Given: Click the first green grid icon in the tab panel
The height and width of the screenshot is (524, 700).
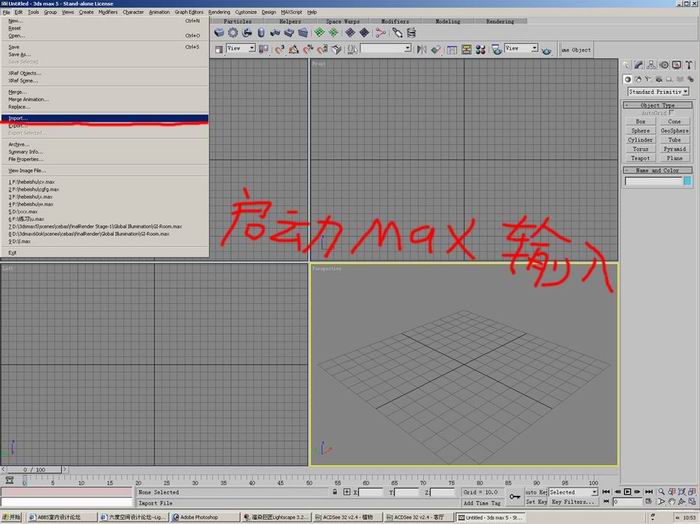Looking at the screenshot, I should click(x=319, y=32).
